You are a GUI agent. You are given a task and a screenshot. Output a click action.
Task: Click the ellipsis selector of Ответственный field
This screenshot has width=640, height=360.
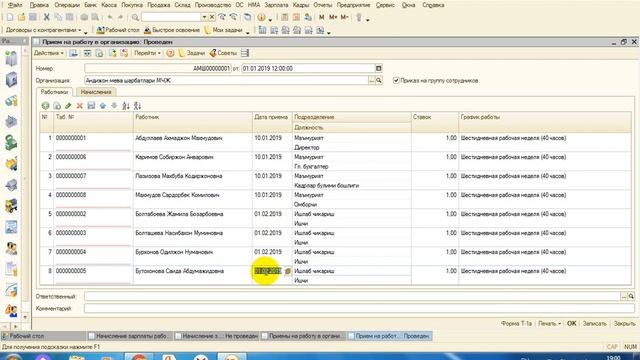coord(624,296)
